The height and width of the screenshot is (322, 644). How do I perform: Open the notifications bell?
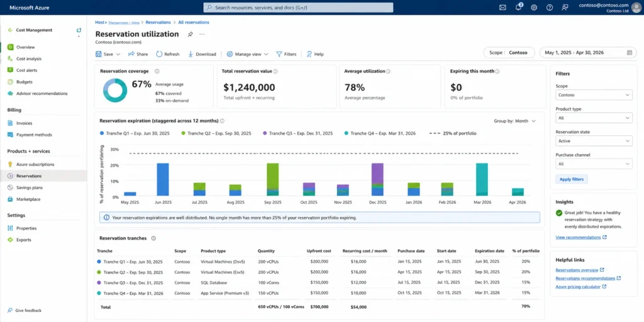click(x=518, y=7)
